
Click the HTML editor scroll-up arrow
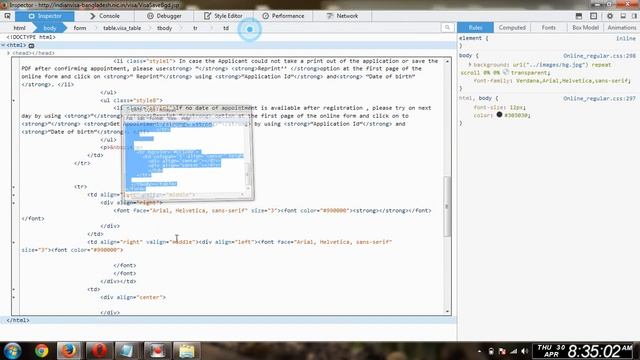tap(447, 61)
